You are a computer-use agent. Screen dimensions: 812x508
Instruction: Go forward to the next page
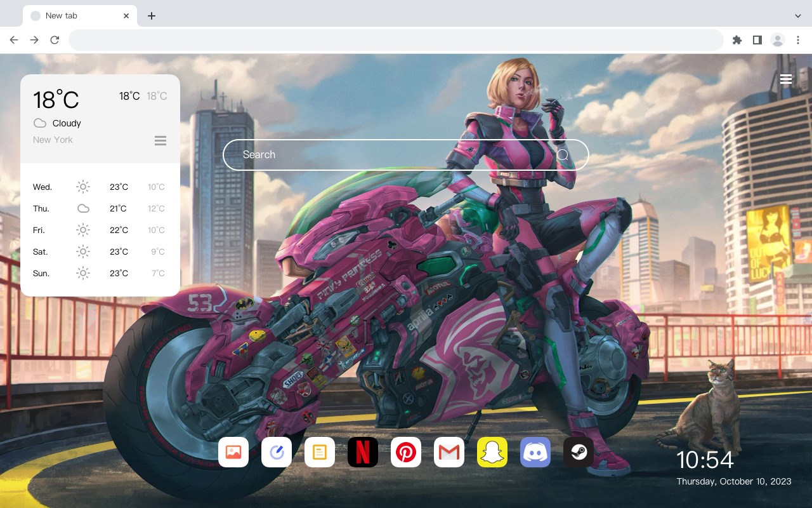click(34, 40)
